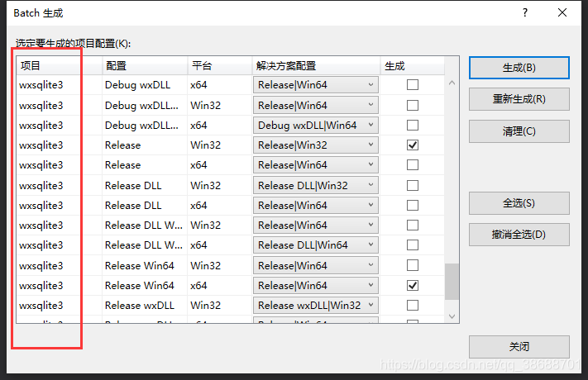Click the 重新生成(R) rebuild button

(519, 99)
